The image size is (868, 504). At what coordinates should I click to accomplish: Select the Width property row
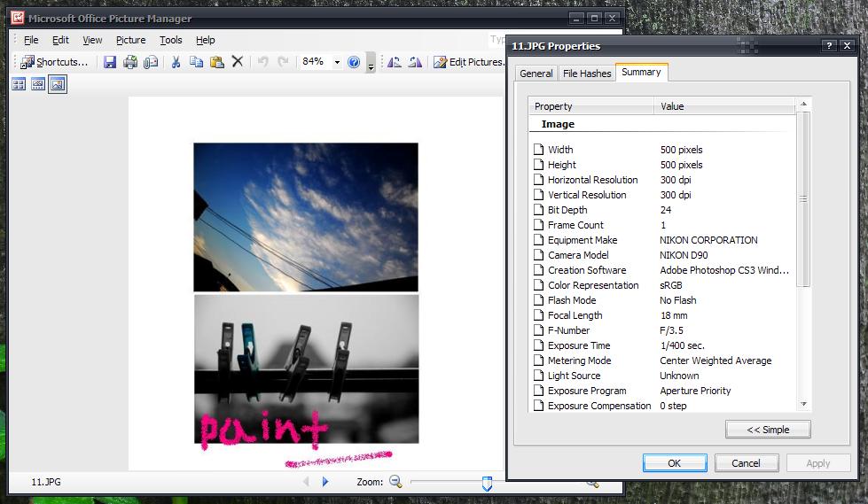(x=662, y=150)
